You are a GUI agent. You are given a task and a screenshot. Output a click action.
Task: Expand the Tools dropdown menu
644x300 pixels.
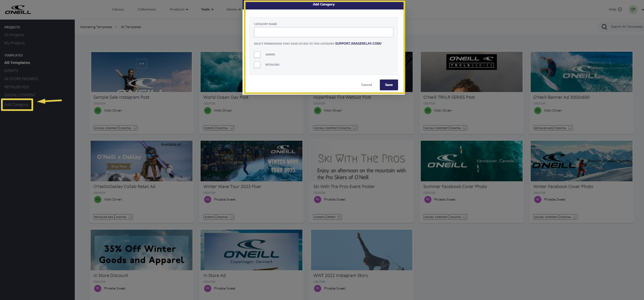pyautogui.click(x=207, y=9)
